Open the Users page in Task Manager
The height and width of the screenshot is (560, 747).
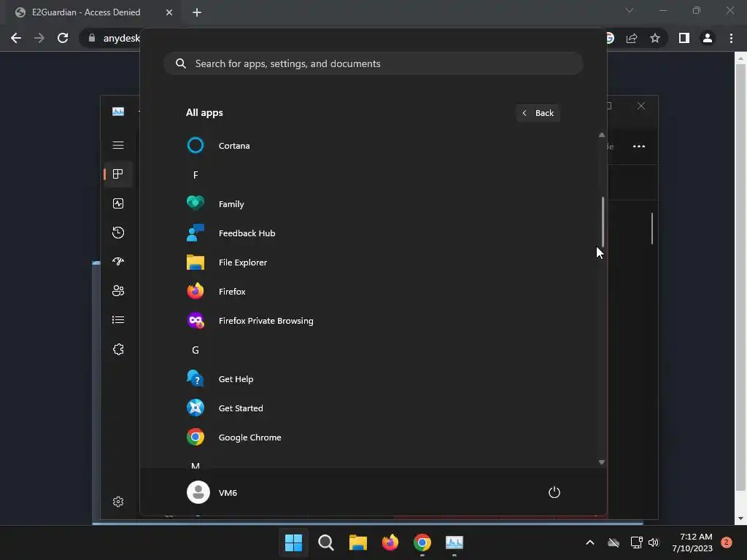(x=118, y=290)
